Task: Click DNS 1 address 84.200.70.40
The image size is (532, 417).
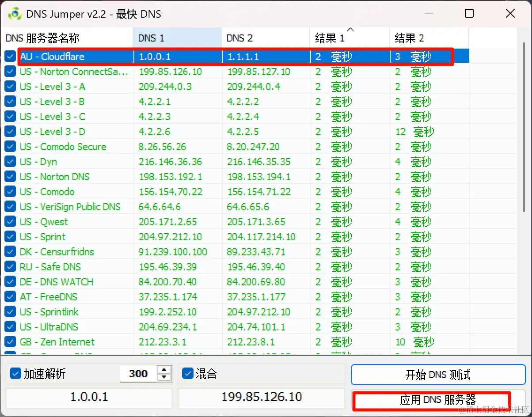Action: click(167, 282)
